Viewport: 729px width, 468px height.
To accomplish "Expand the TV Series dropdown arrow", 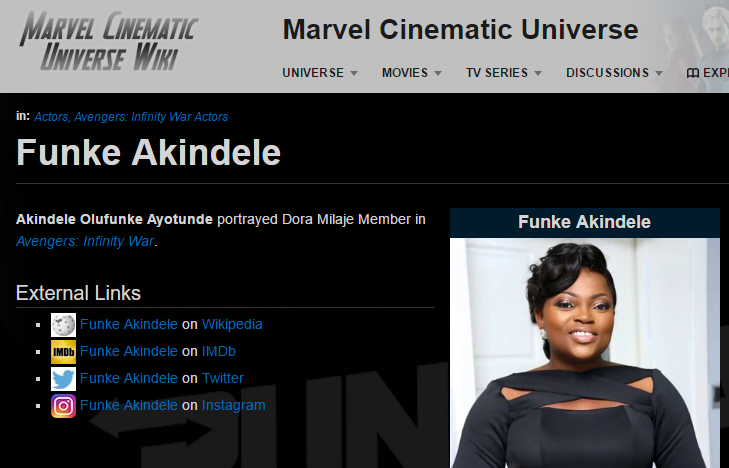I will coord(538,73).
